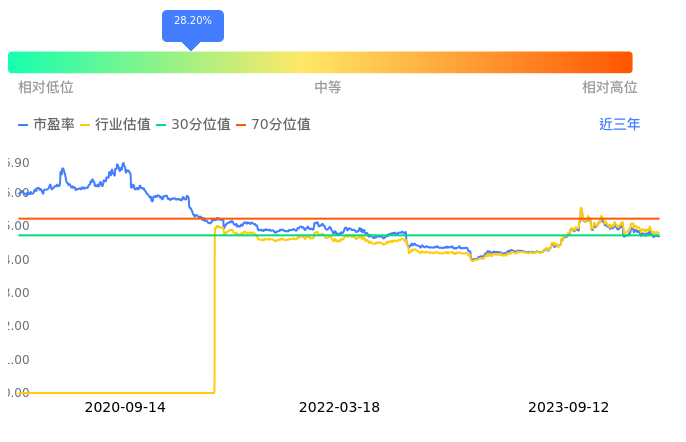This screenshot has height=442, width=686.
Task: Open the 近三年 time range selector
Action: pos(620,125)
